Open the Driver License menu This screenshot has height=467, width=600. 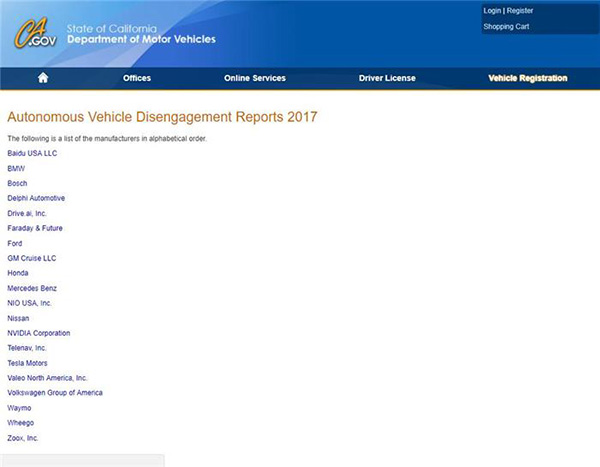387,78
